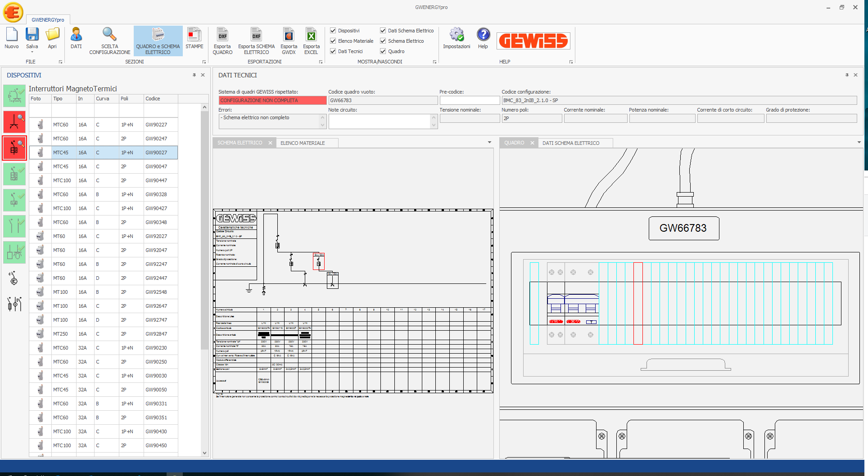
Task: Open the DATI section
Action: [x=76, y=38]
